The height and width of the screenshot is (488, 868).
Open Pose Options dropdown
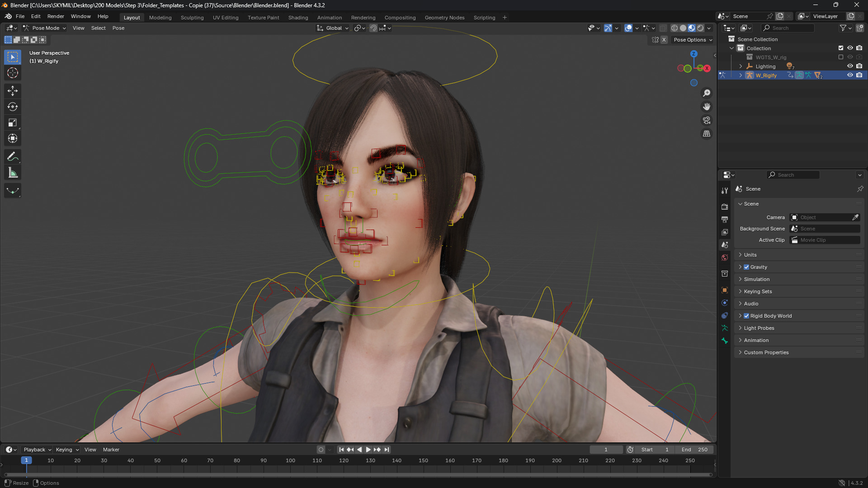click(693, 40)
